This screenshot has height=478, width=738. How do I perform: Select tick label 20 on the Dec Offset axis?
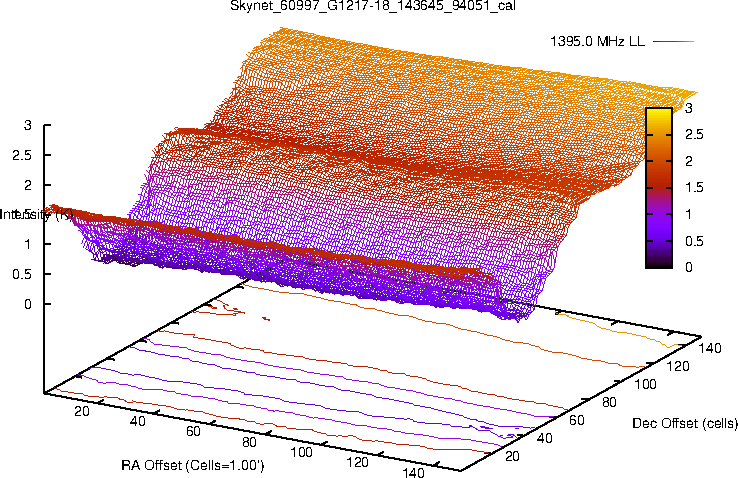pyautogui.click(x=512, y=456)
